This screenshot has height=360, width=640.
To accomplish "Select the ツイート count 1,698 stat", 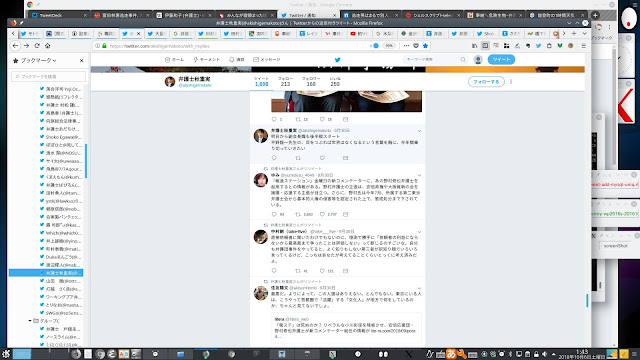I will pos(262,82).
